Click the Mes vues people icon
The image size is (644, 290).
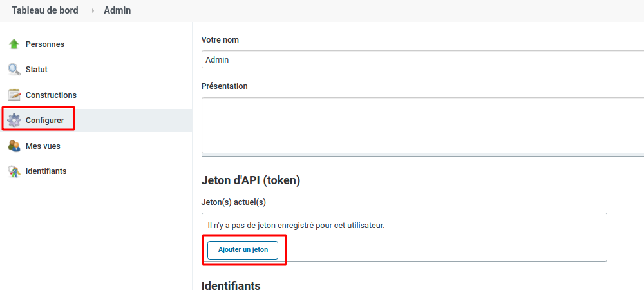(14, 146)
